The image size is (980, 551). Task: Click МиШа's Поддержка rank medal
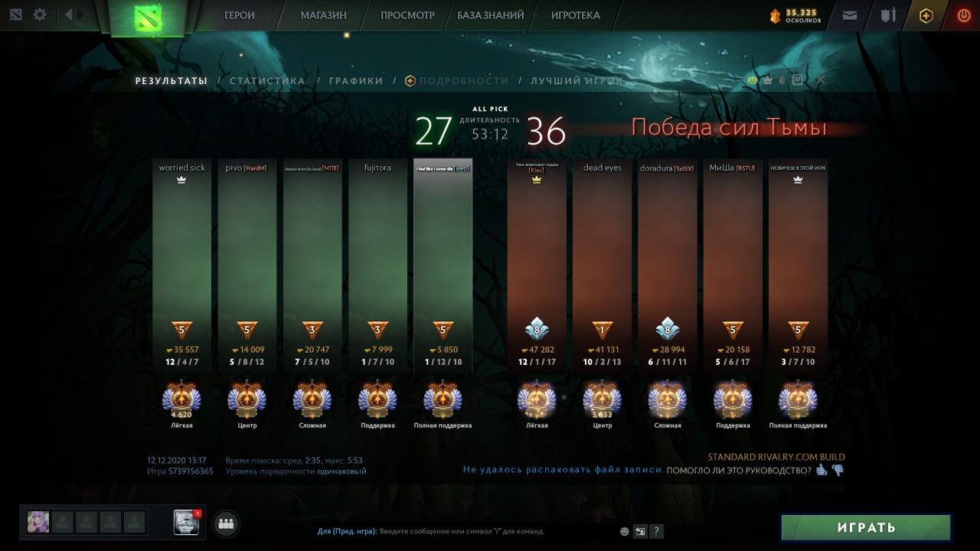click(x=733, y=400)
